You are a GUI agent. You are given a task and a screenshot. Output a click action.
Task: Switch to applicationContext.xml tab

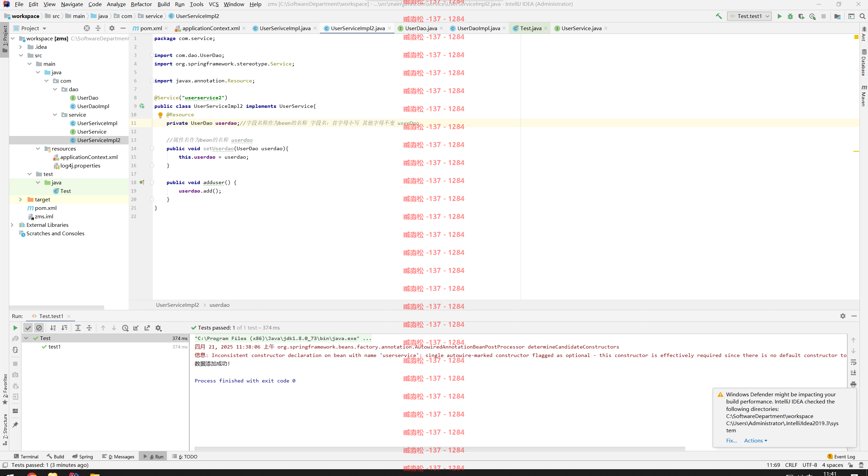coord(210,28)
